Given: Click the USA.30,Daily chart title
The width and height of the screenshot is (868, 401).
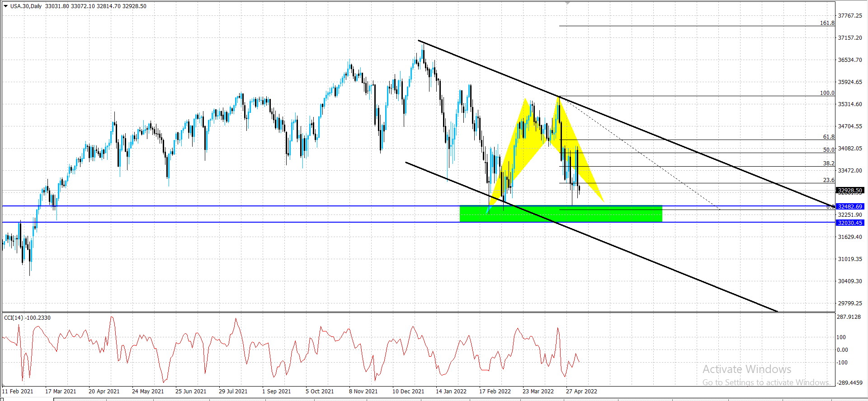Looking at the screenshot, I should tap(26, 6).
